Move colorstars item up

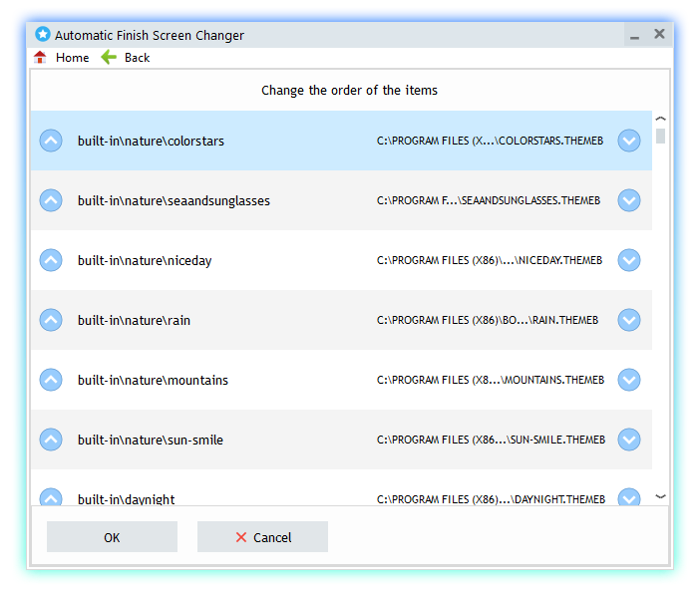(x=51, y=141)
